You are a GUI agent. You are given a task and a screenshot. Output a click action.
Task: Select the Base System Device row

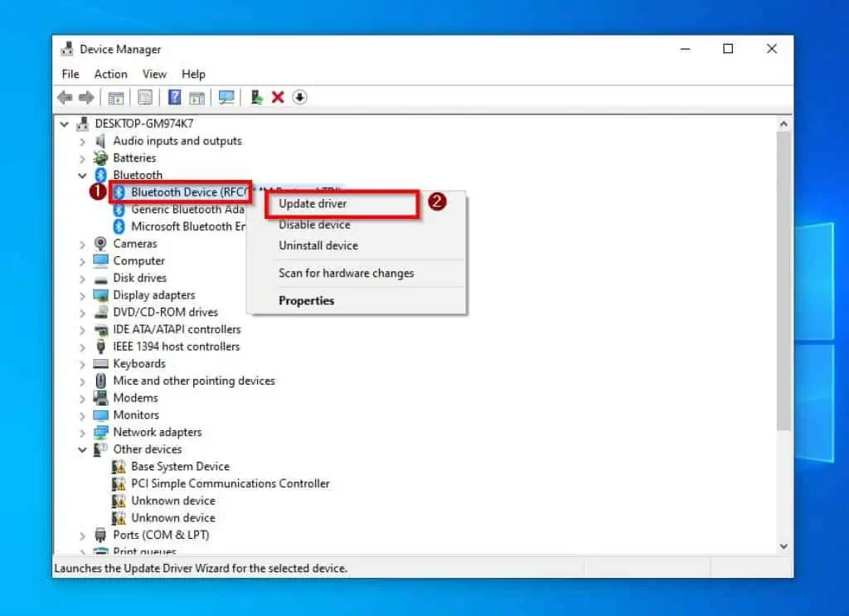pos(171,467)
